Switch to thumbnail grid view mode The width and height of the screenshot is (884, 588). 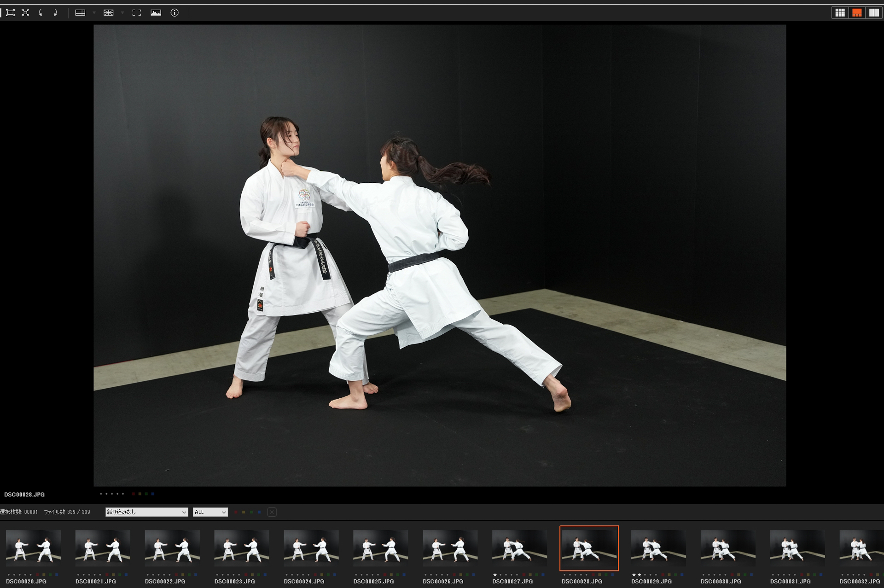click(840, 13)
